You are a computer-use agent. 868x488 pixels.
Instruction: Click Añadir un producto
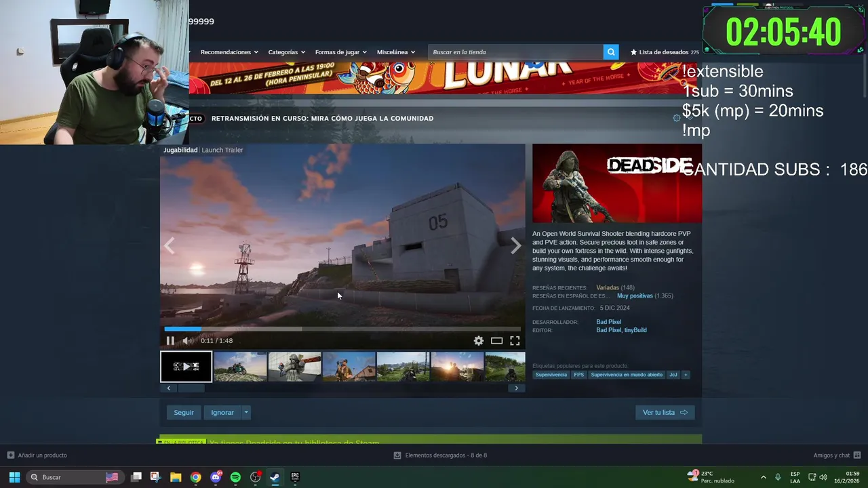coord(37,455)
